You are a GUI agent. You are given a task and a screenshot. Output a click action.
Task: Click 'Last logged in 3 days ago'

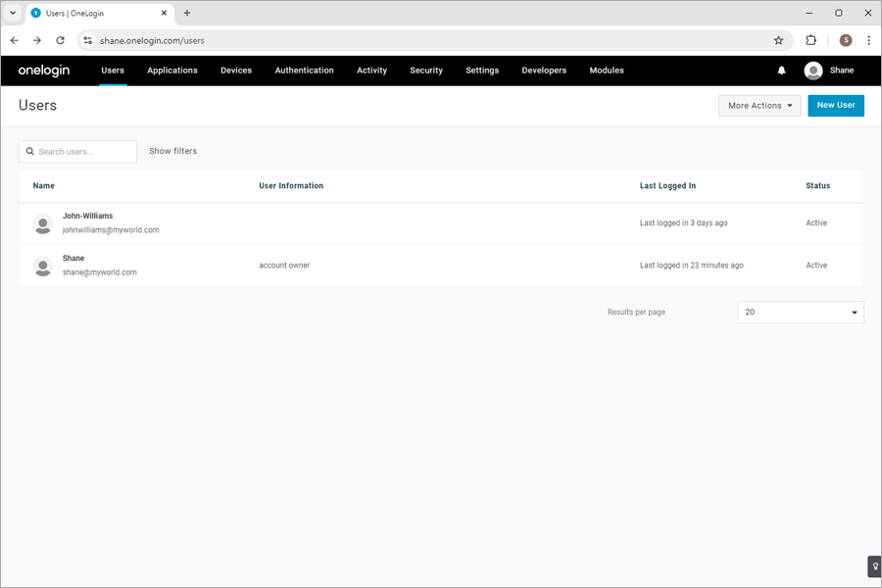[x=683, y=223]
